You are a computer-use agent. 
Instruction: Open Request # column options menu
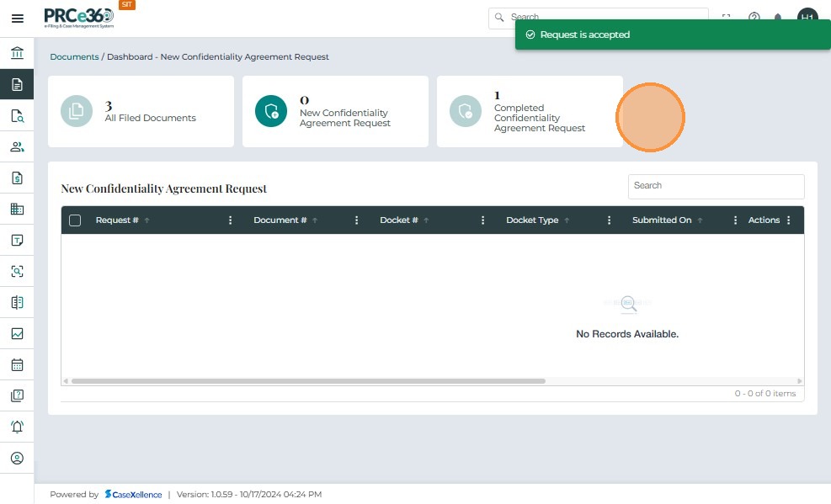pyautogui.click(x=230, y=220)
